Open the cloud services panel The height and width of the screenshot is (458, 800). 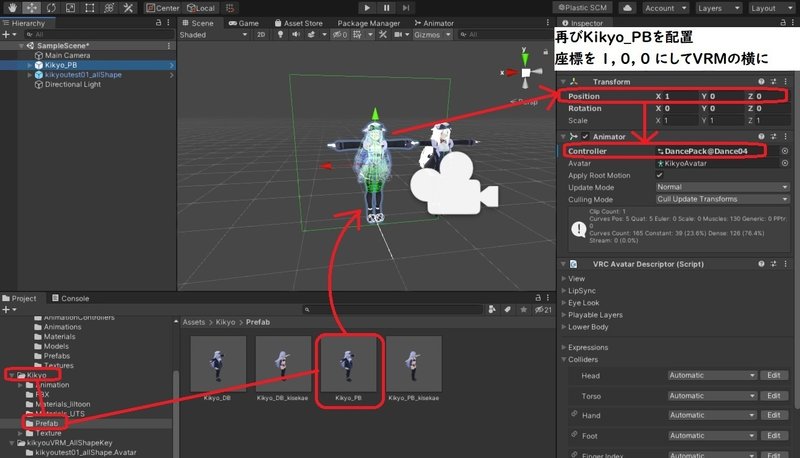[627, 8]
